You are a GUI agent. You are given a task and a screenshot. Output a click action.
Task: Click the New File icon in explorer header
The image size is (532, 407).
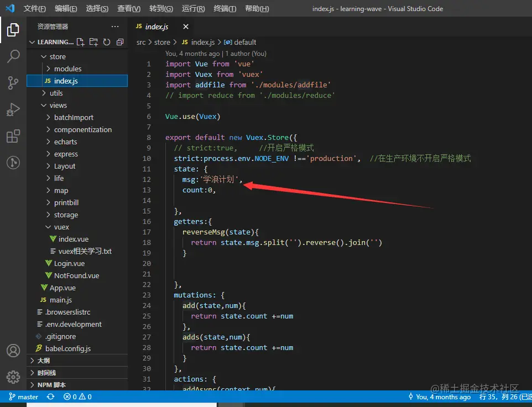80,42
